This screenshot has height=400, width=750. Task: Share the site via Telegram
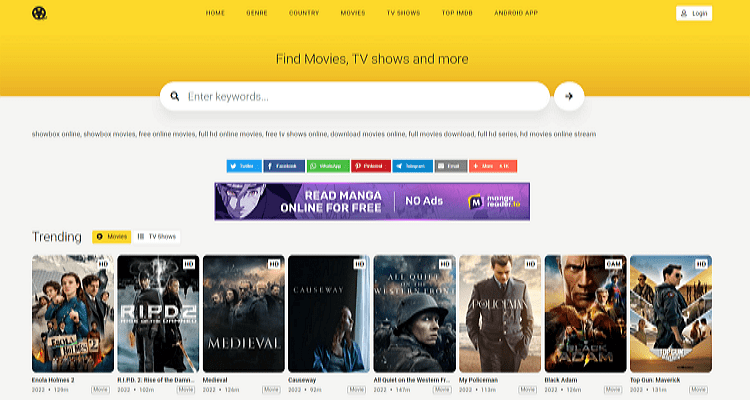pyautogui.click(x=412, y=166)
